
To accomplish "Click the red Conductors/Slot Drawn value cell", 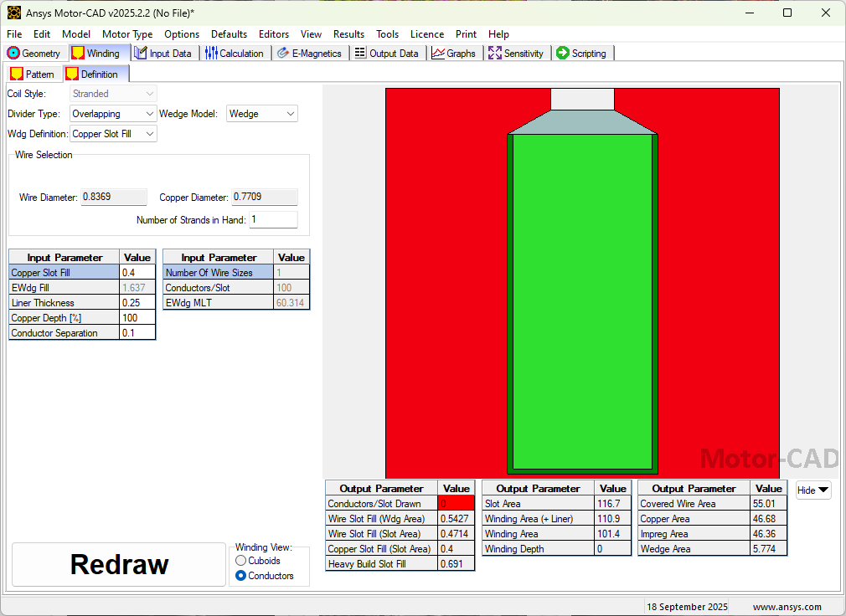I will pyautogui.click(x=456, y=504).
